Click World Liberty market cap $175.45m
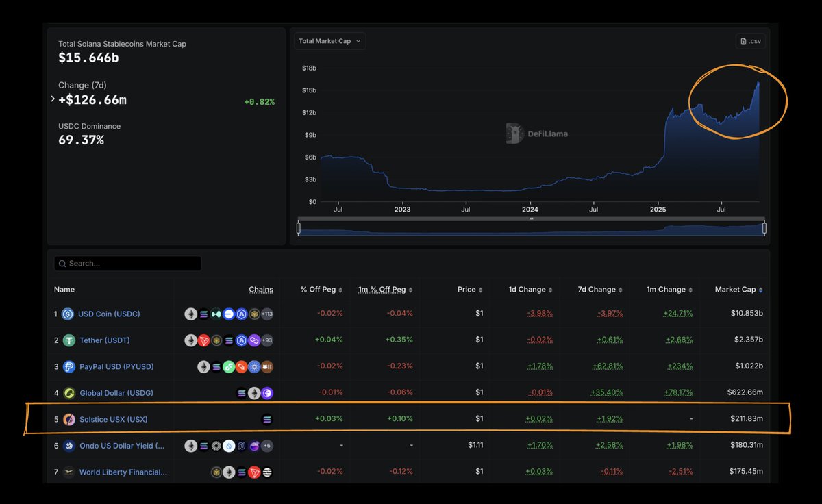Viewport: 822px width, 504px height. pyautogui.click(x=745, y=471)
